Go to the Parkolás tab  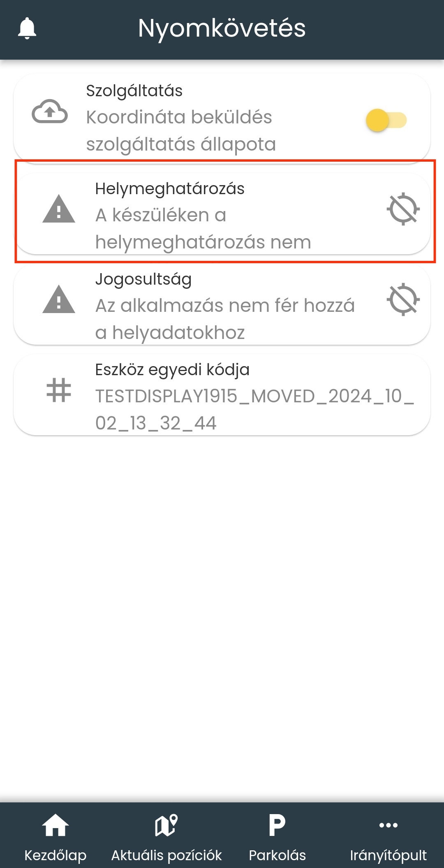(277, 835)
